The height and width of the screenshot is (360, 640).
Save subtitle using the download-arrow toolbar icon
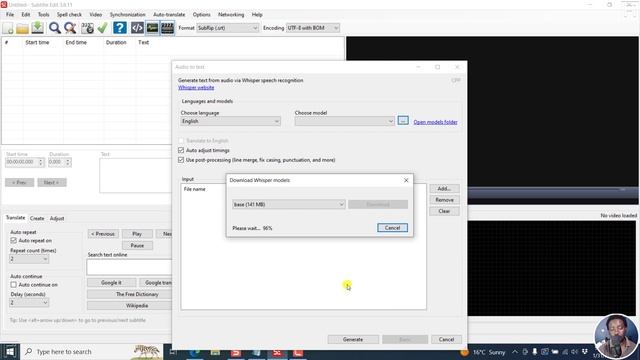38,28
